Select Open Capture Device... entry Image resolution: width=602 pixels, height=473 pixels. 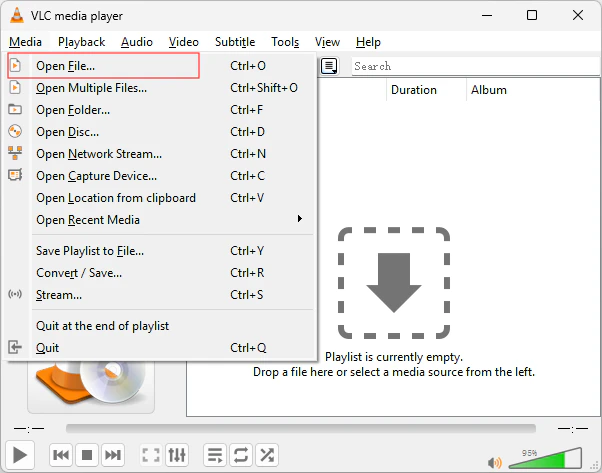click(160, 175)
